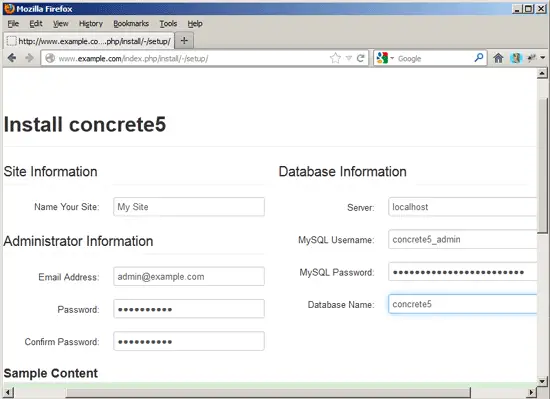
Task: Select the example.com install setup tab
Action: (89, 41)
